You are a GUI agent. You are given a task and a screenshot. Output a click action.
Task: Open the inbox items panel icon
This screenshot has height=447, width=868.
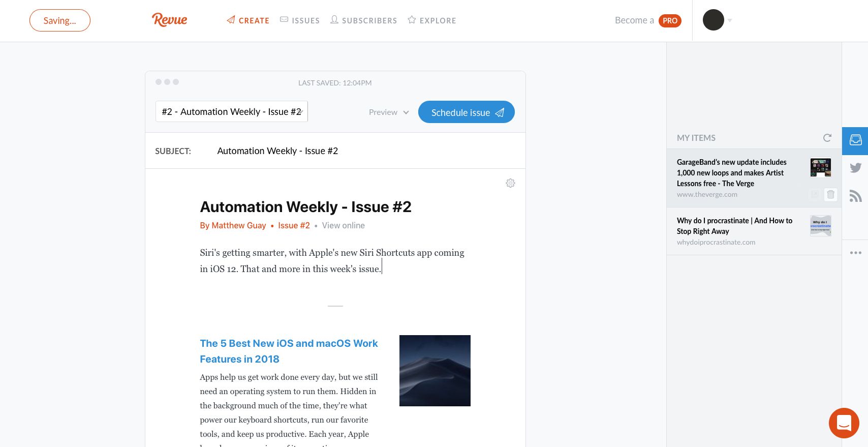855,140
